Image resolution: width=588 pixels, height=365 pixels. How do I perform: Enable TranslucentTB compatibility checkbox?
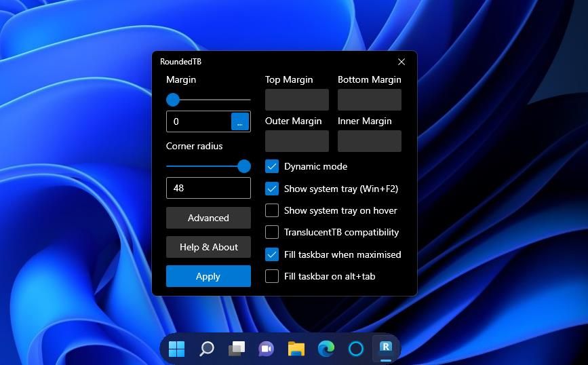[x=272, y=232]
